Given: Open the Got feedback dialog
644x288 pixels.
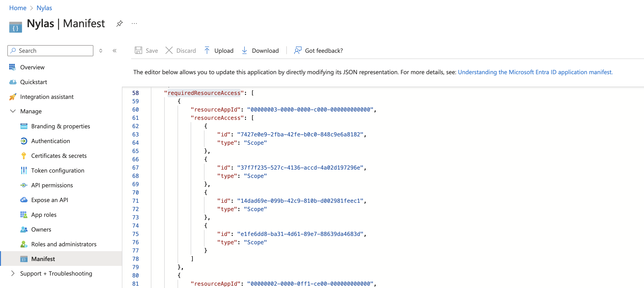Looking at the screenshot, I should point(318,50).
